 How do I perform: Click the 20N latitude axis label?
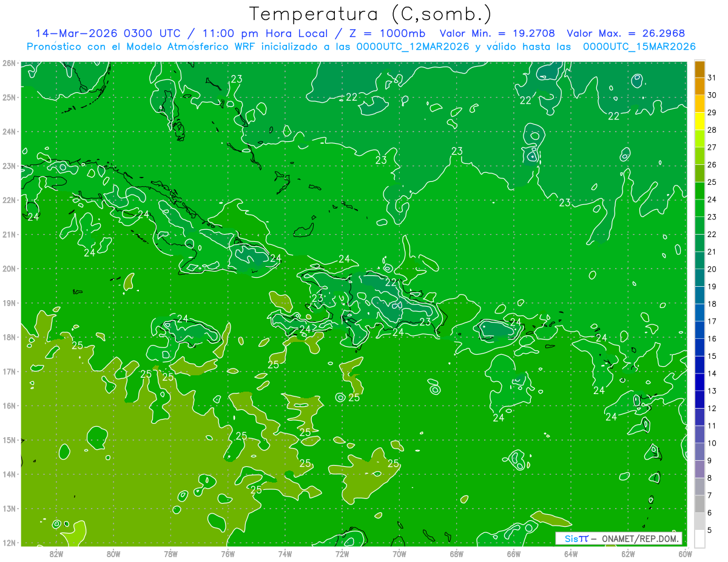coord(8,269)
